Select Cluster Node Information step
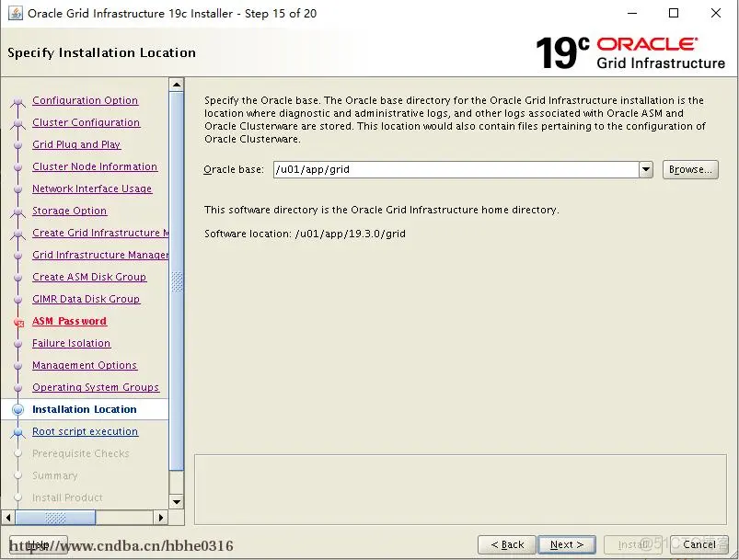The image size is (739, 560). pyautogui.click(x=95, y=166)
